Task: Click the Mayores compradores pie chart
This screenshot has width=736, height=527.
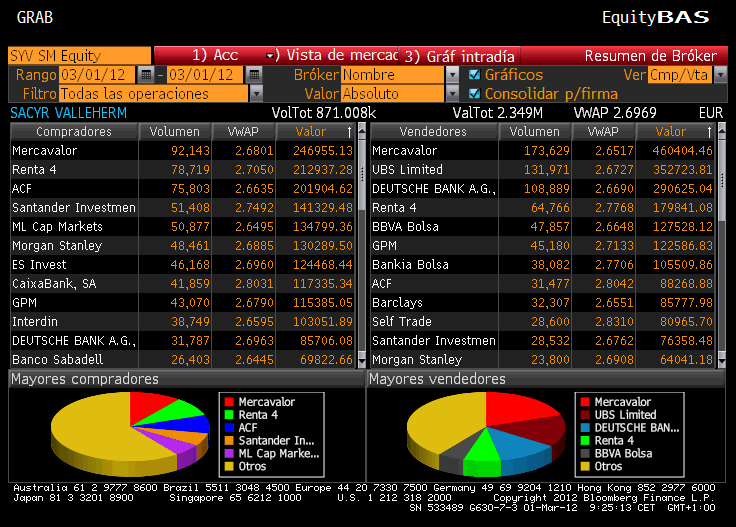Action: [130, 434]
